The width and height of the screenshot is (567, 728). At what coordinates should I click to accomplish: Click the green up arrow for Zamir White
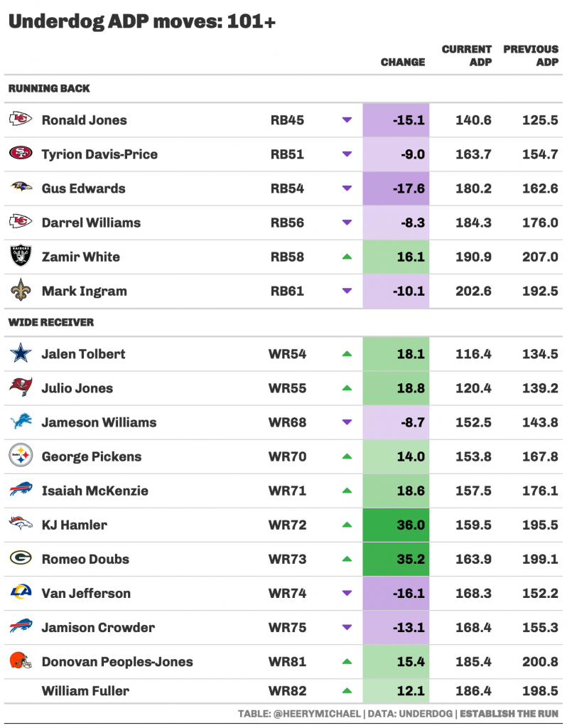coord(347,257)
